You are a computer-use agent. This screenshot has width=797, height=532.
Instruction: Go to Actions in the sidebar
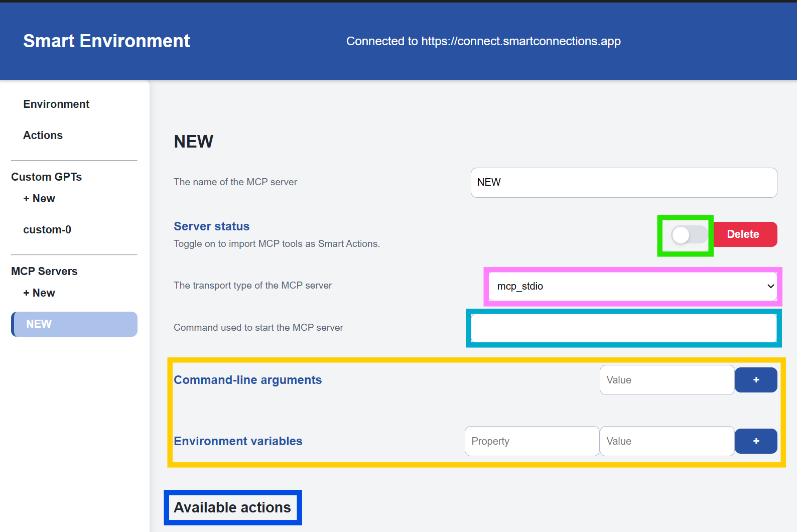(x=43, y=135)
